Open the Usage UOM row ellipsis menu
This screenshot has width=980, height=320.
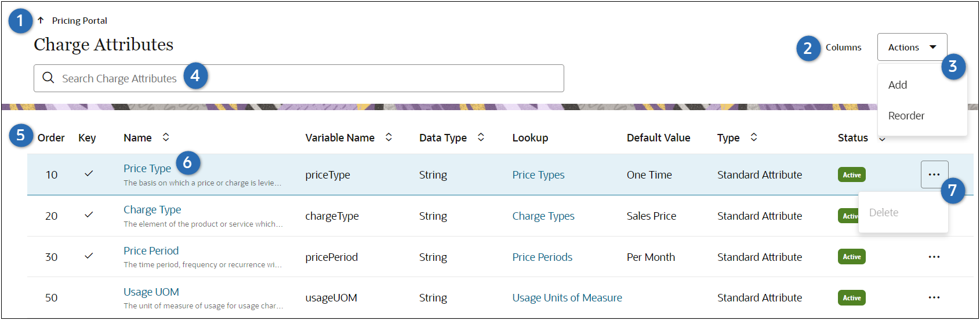point(934,297)
